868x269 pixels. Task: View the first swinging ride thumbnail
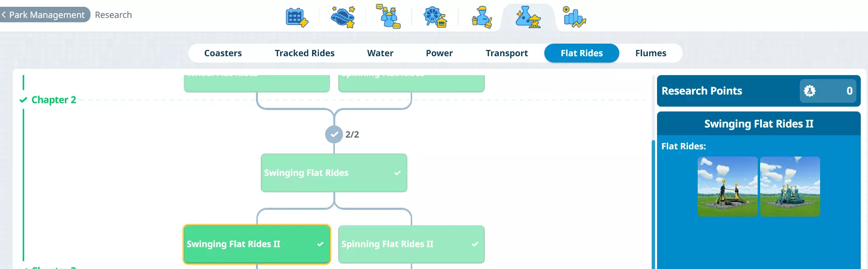727,187
